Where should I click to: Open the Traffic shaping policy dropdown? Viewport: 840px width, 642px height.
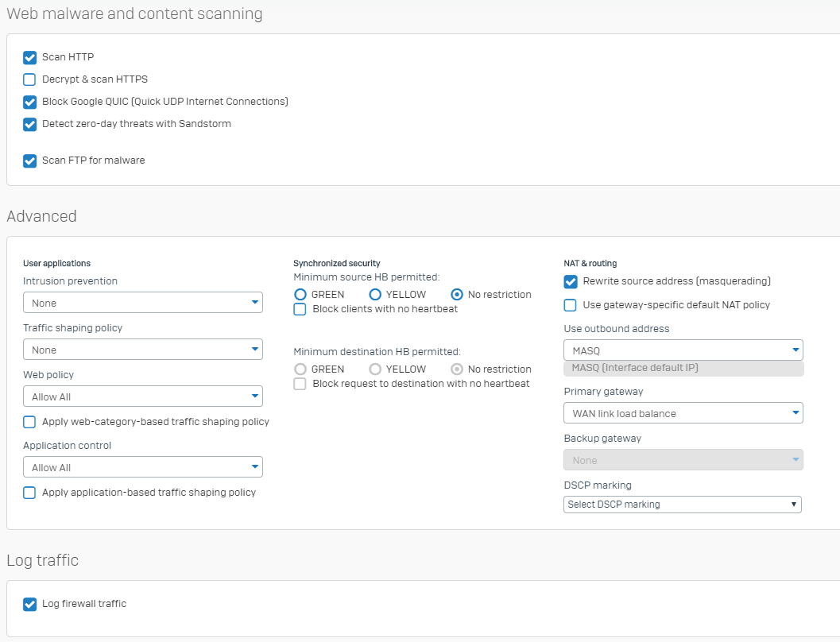tap(143, 350)
